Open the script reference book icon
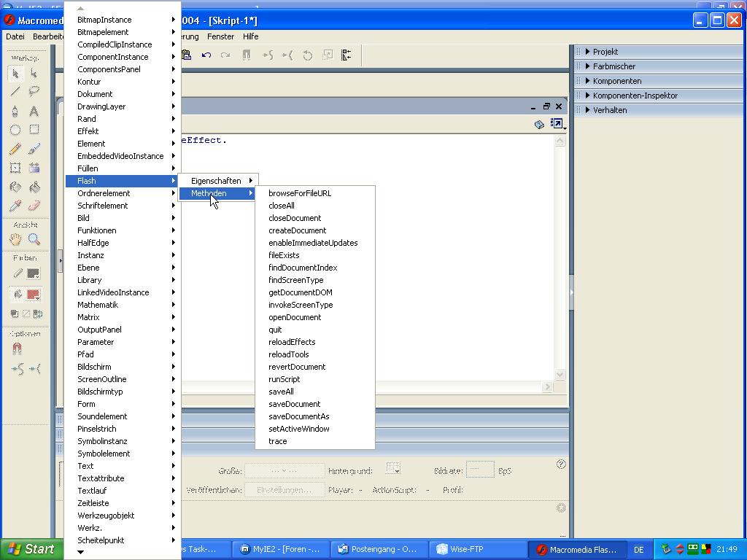747x560 pixels. 539,124
